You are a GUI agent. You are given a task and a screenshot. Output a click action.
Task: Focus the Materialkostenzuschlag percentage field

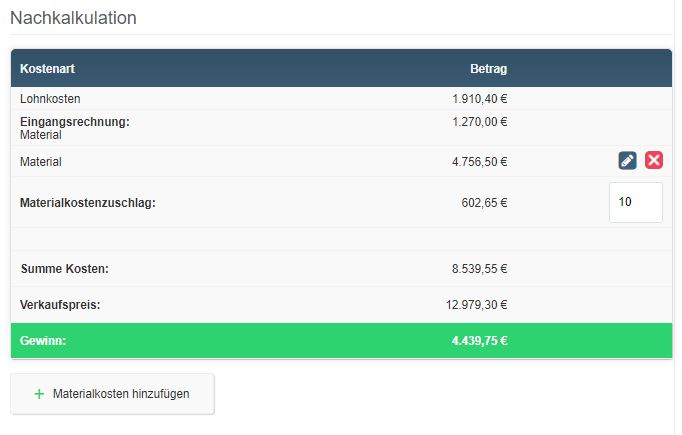tap(635, 202)
